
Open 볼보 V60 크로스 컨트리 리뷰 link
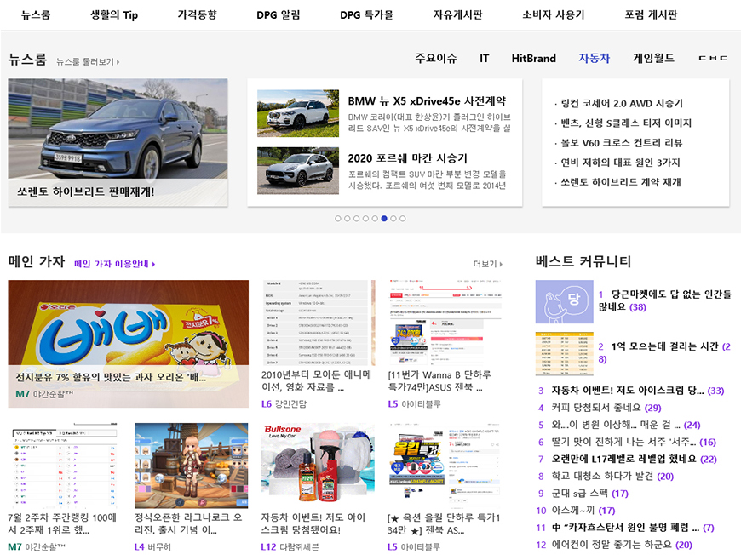[x=621, y=143]
